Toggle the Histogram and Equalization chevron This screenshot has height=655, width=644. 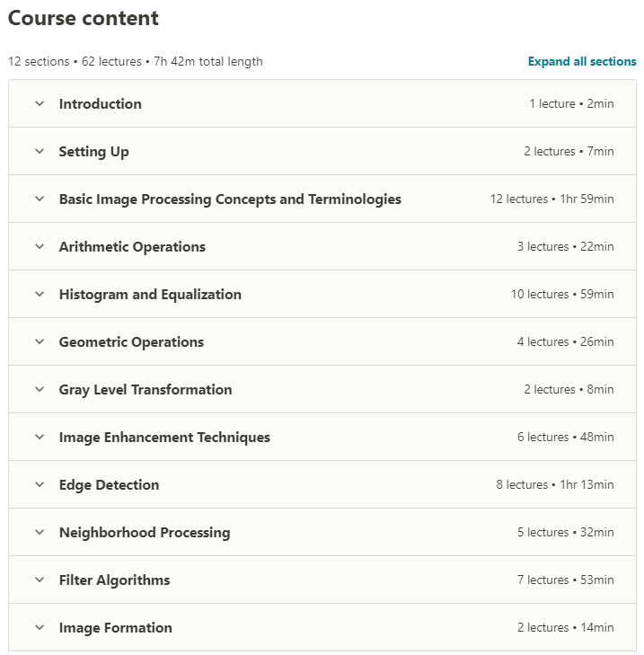pyautogui.click(x=40, y=294)
